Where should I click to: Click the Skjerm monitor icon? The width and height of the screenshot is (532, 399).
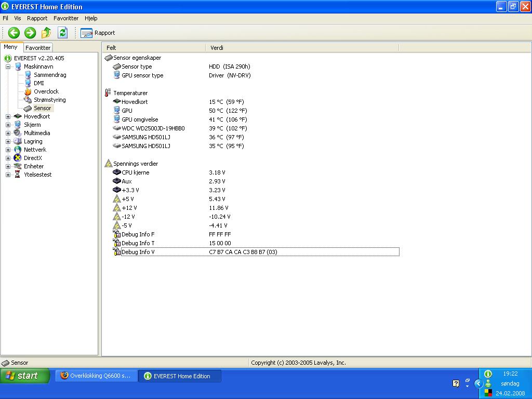18,125
